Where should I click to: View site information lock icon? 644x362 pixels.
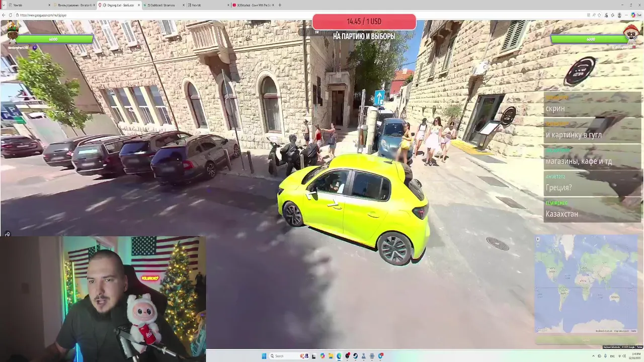coord(17,15)
